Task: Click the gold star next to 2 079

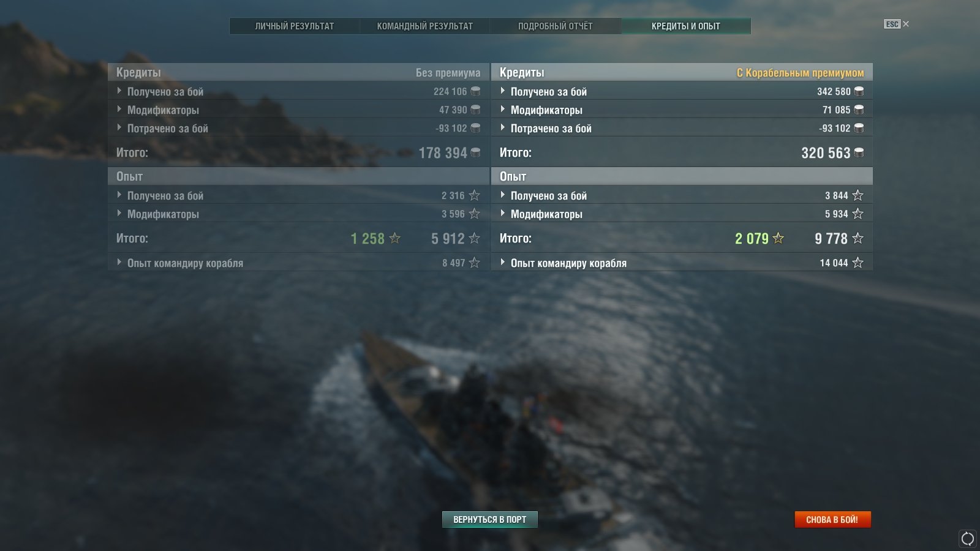Action: [x=778, y=238]
